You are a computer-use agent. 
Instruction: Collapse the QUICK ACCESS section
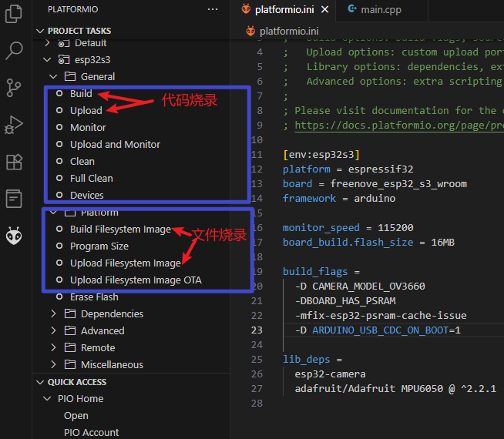coord(40,382)
